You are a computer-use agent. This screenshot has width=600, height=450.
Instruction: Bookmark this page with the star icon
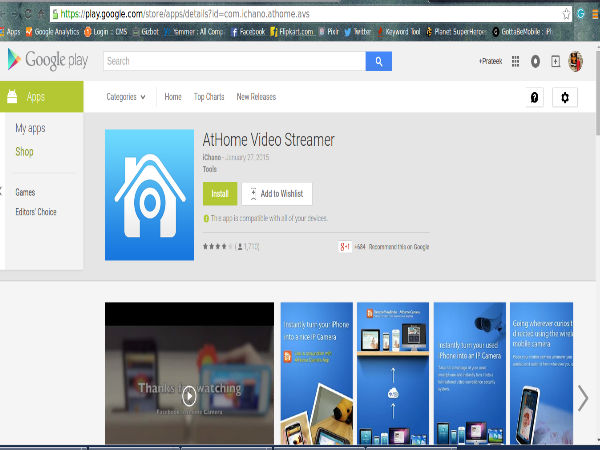coord(566,15)
